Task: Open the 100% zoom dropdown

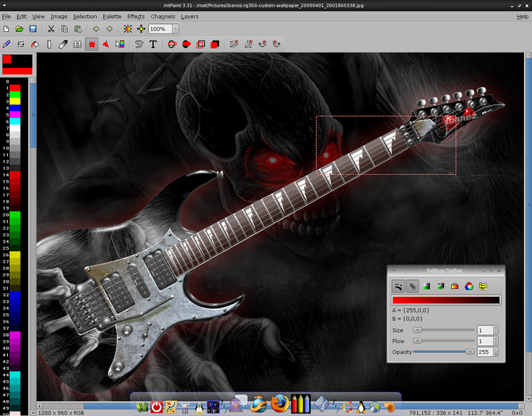Action: [x=176, y=29]
